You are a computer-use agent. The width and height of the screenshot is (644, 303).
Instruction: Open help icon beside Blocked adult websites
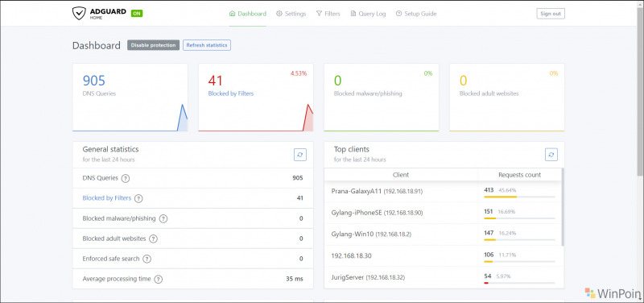153,239
